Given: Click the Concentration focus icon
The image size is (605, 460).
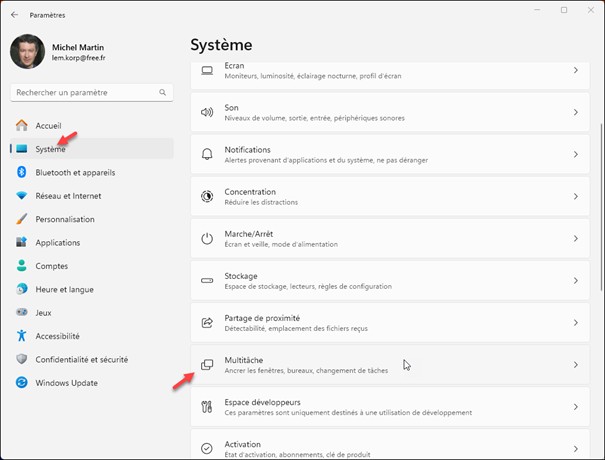Looking at the screenshot, I should pos(207,196).
